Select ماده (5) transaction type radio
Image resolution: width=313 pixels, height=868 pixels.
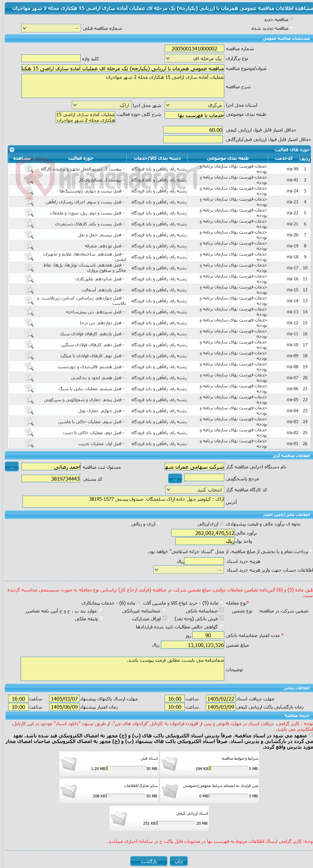221,602
